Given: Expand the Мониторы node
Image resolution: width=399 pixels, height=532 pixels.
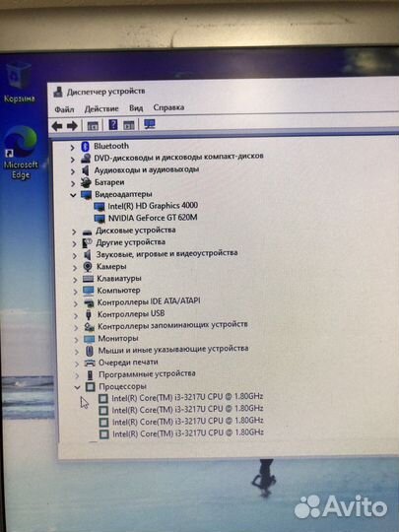Looking at the screenshot, I should click(x=76, y=339).
